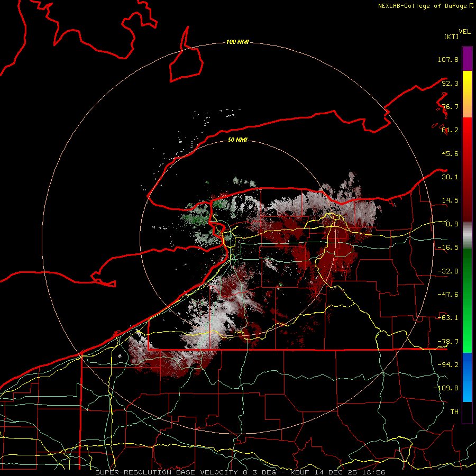Click the blue segment of velocity color scale
This screenshot has width=476, height=476.
(467, 377)
